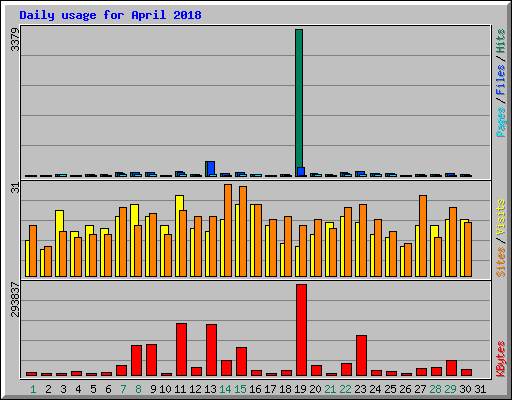512x400 pixels.
Task: Click day 11 label on the x-axis
Action: [180, 389]
